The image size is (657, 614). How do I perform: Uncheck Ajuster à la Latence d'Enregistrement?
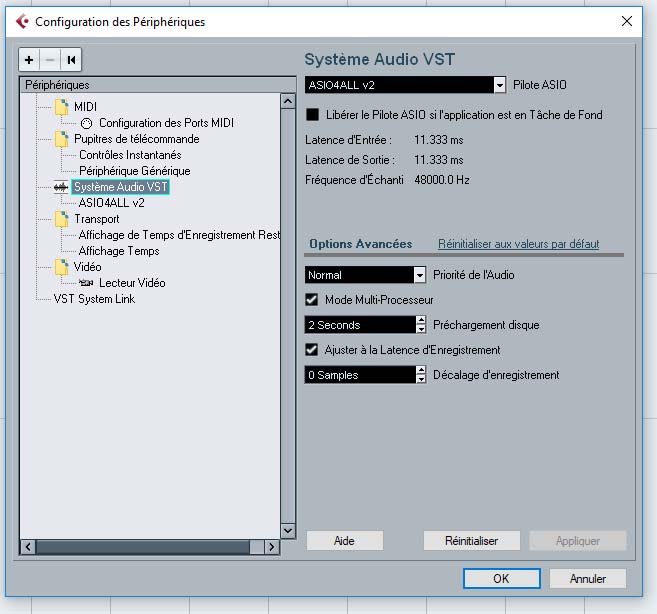point(313,350)
